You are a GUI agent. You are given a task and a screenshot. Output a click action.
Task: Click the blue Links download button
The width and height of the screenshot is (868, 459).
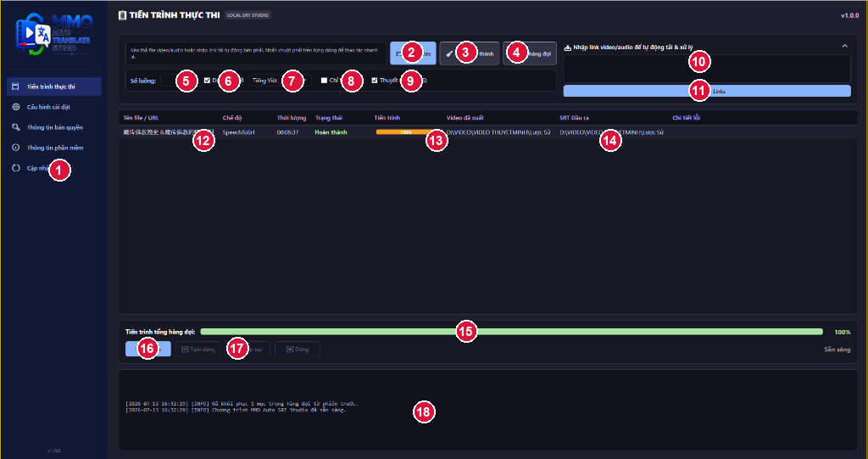707,91
